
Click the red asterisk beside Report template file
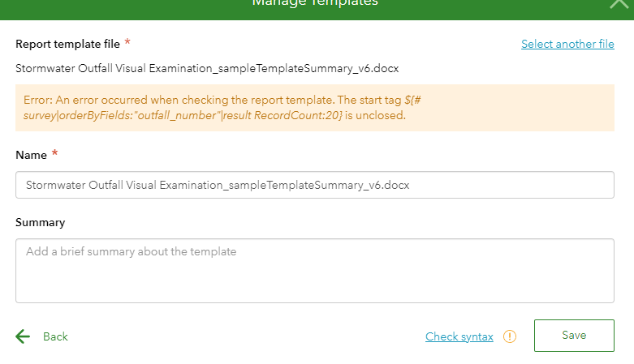(x=127, y=42)
